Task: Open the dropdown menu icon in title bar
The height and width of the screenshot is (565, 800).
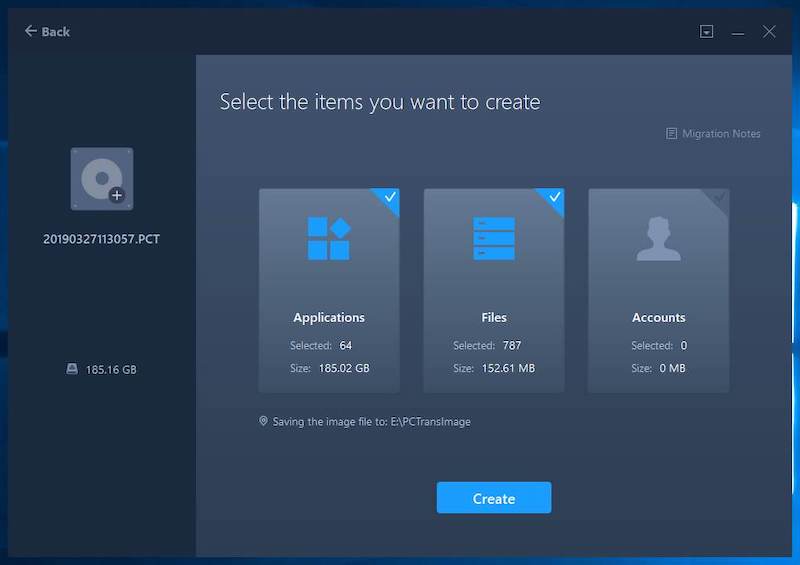Action: point(706,32)
